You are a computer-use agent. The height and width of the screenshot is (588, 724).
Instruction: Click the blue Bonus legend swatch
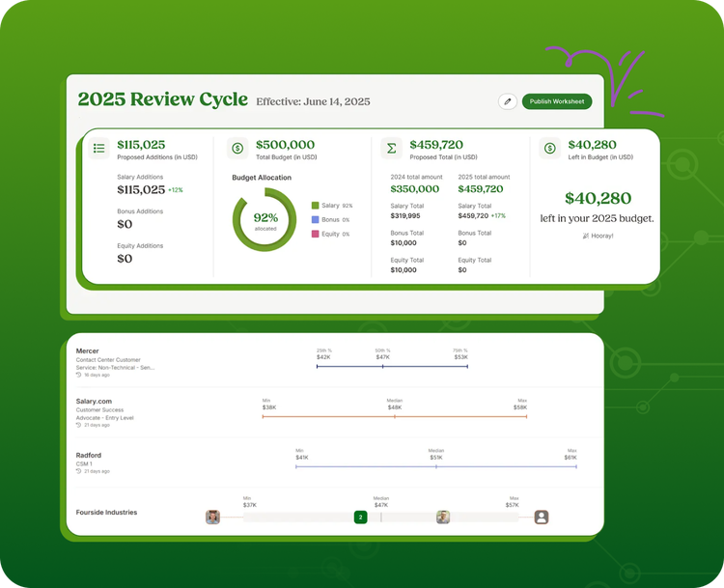click(x=315, y=219)
